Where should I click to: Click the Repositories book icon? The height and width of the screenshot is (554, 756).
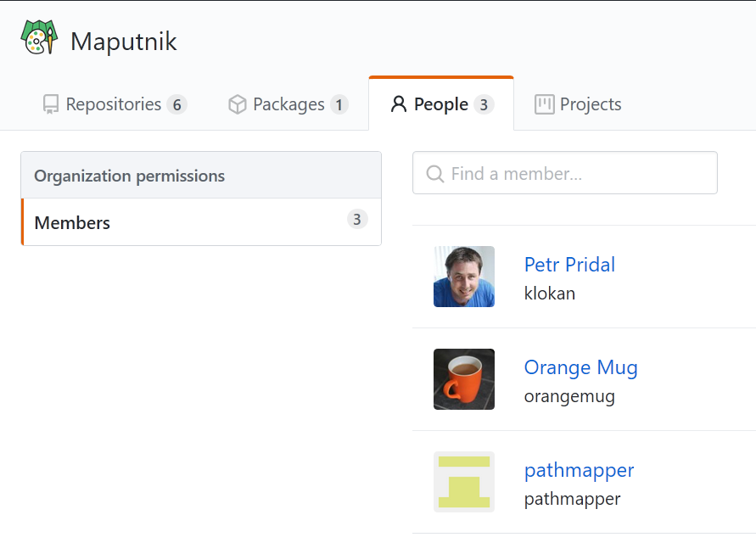point(51,104)
